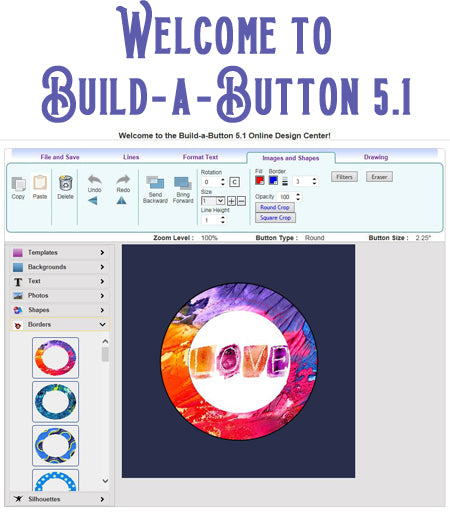The image size is (450, 513).
Task: Select the blue and yellow border thumbnail
Action: click(x=56, y=446)
